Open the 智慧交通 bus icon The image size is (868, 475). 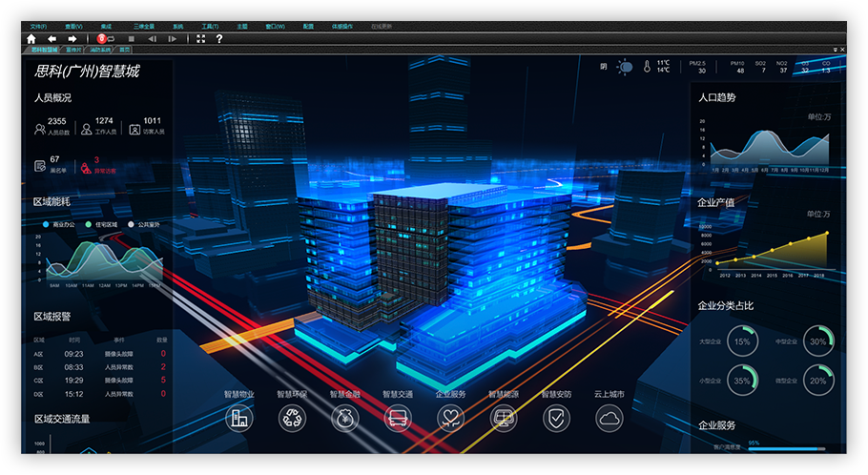(x=398, y=418)
